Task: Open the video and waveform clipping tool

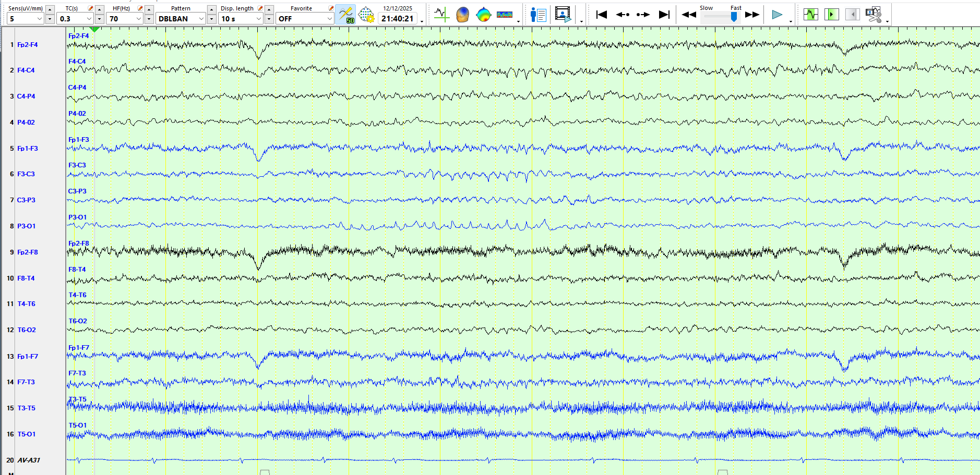Action: 873,15
